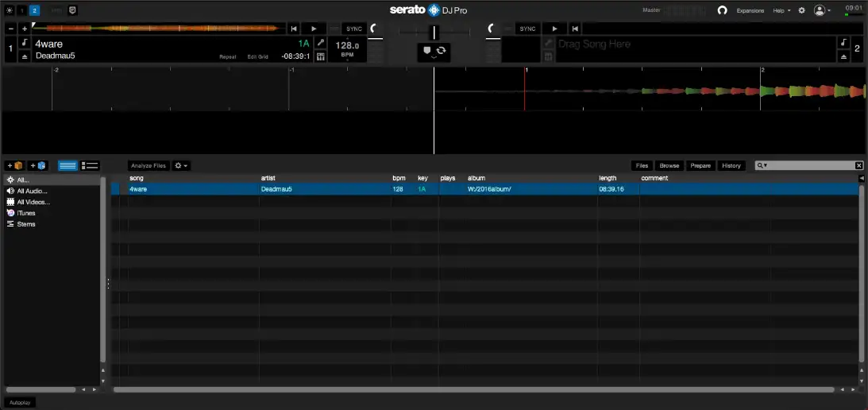Select All... in the crates sidebar
The height and width of the screenshot is (410, 868).
pos(53,180)
